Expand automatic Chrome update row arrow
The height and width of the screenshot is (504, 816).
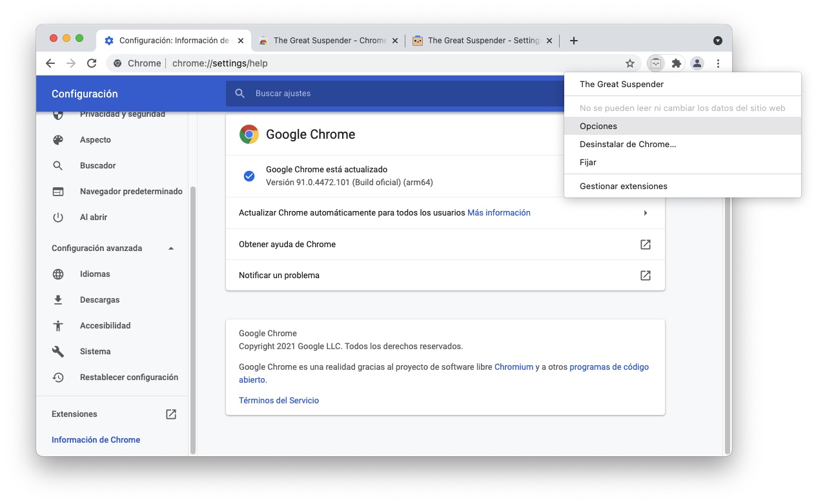pos(645,213)
